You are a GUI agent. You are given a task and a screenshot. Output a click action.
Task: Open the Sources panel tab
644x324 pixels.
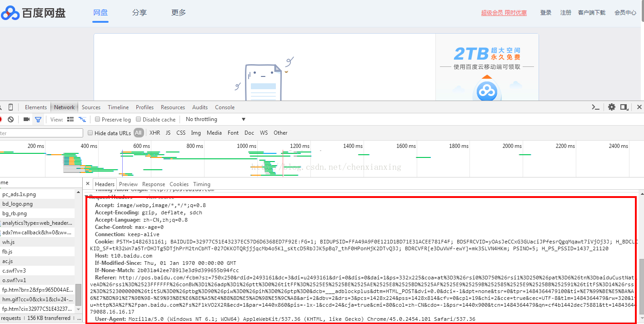(91, 107)
